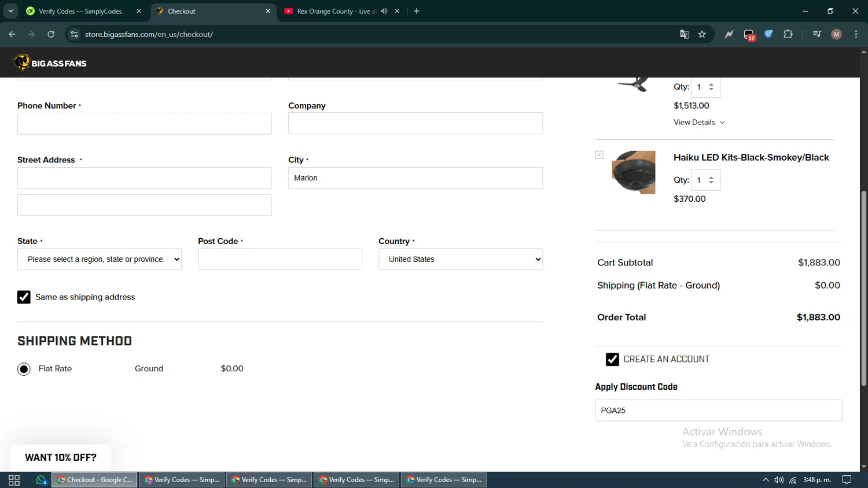Expand View Details for the $1,513.00 fan
Image resolution: width=868 pixels, height=488 pixels.
[x=699, y=123]
